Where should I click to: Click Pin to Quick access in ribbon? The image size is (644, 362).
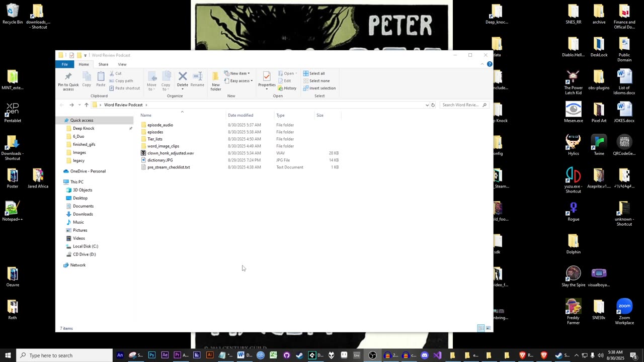[x=68, y=81]
